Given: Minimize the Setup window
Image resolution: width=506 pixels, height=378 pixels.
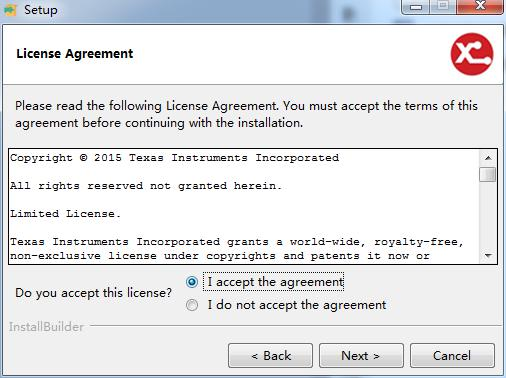Looking at the screenshot, I should pyautogui.click(x=416, y=6).
